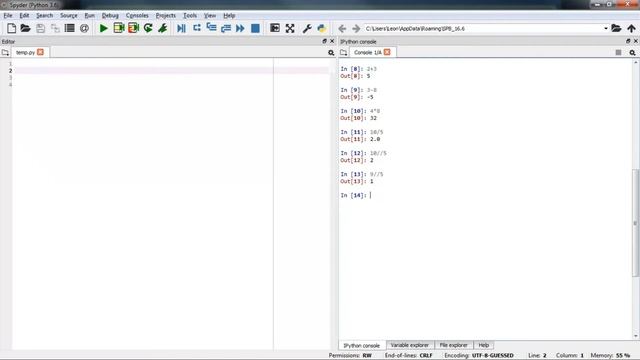Toggle fullscreen mode icon
This screenshot has width=640, height=360.
290,28
